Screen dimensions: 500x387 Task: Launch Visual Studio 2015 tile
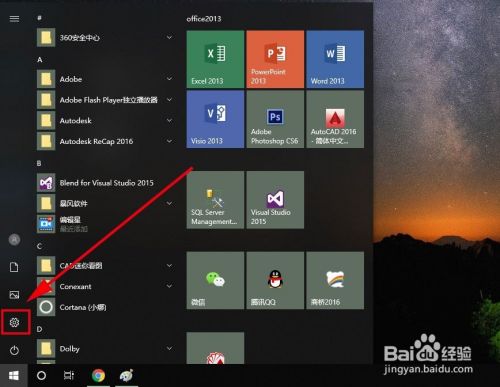tap(275, 200)
